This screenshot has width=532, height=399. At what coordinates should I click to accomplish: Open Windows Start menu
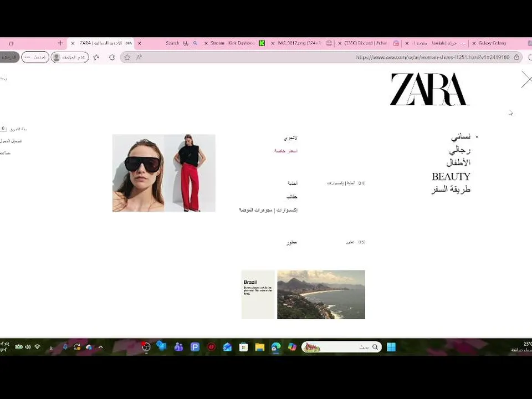(x=391, y=347)
